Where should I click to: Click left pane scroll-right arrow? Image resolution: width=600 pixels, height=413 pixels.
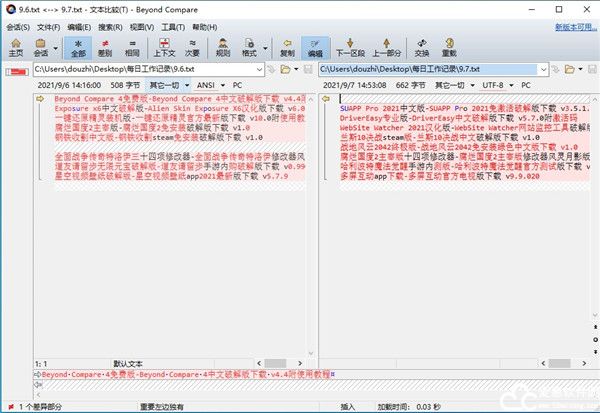pos(300,363)
